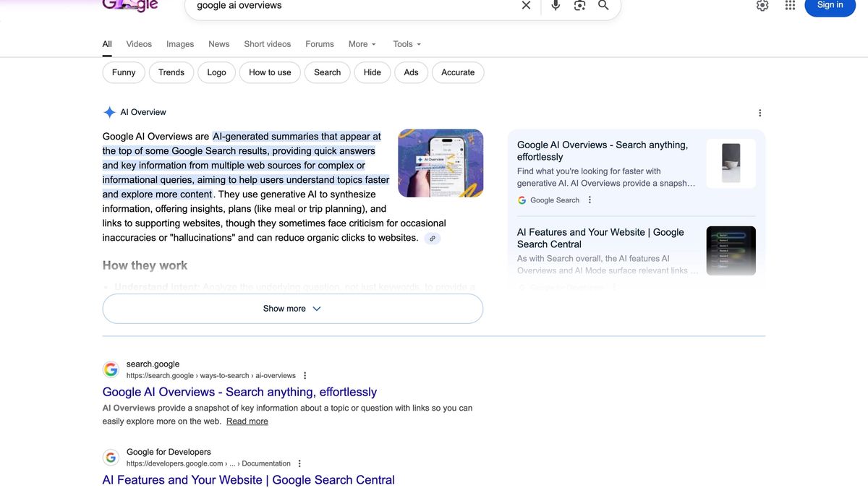Select the Trends filter chip
The height and width of the screenshot is (488, 868).
pyautogui.click(x=171, y=72)
